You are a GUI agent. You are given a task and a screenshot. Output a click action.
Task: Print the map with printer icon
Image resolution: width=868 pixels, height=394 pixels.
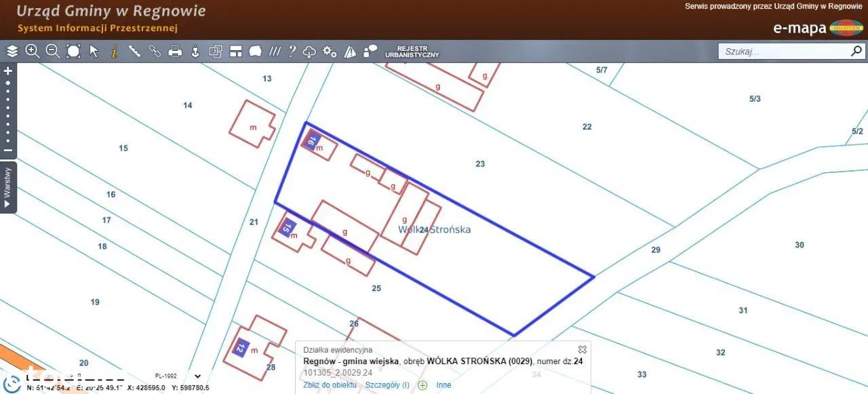tap(175, 51)
